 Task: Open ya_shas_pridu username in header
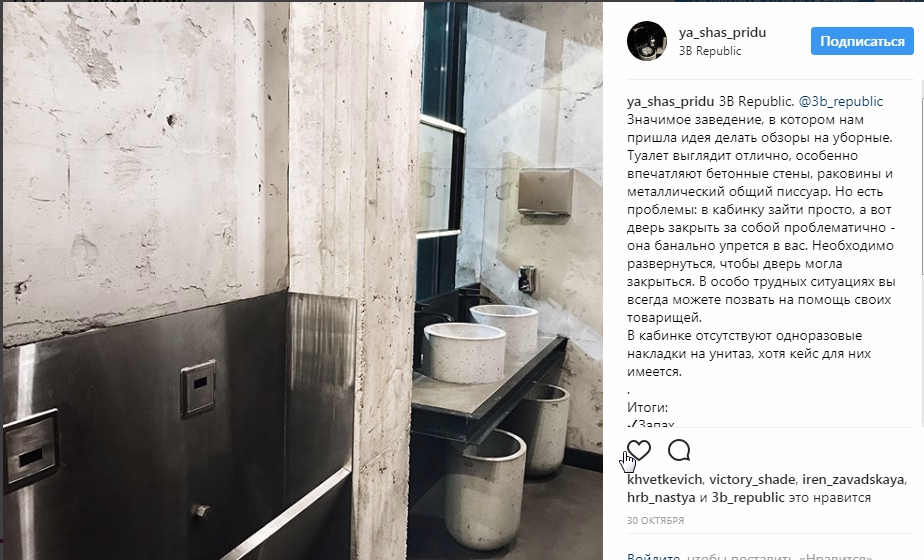[x=722, y=32]
